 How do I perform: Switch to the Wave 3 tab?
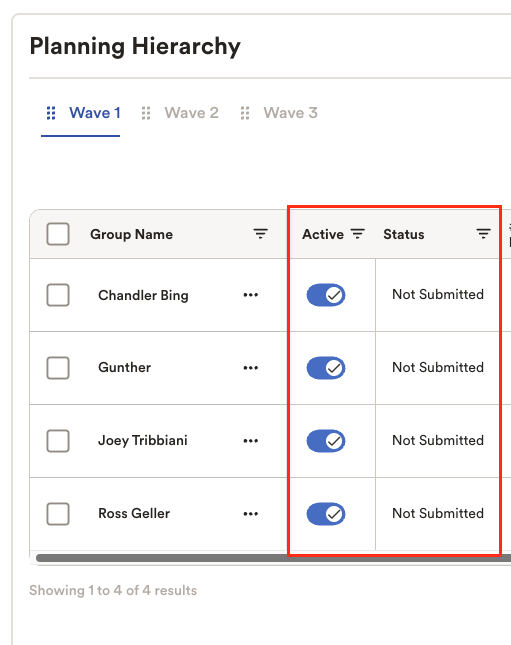(290, 113)
